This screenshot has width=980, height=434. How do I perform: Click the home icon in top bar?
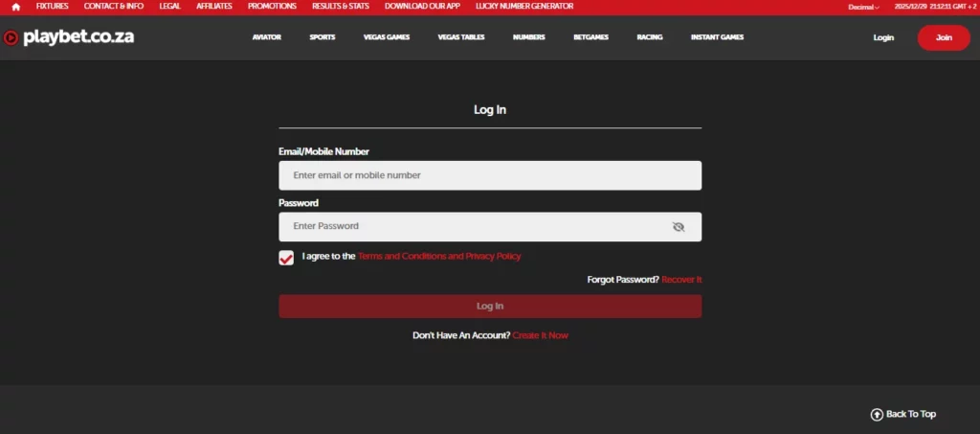(15, 7)
